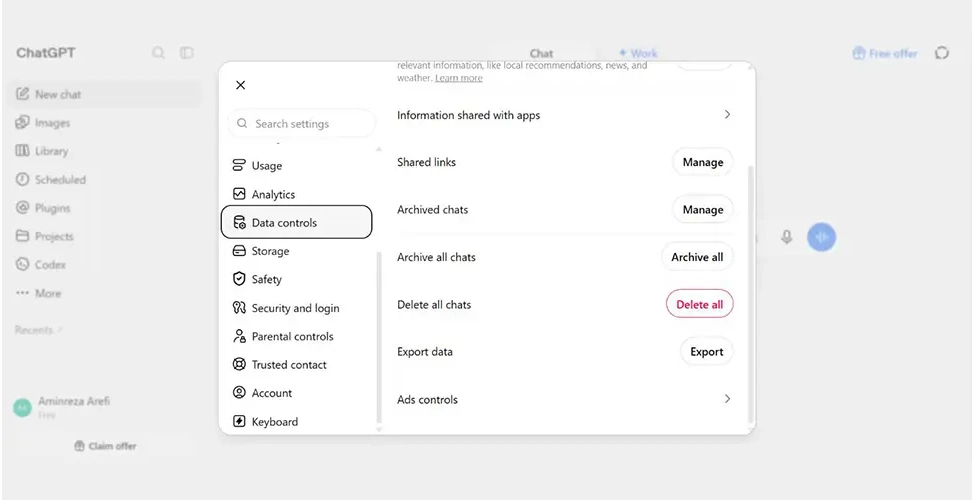Click the Trusted contact lifebuoy icon

click(239, 364)
